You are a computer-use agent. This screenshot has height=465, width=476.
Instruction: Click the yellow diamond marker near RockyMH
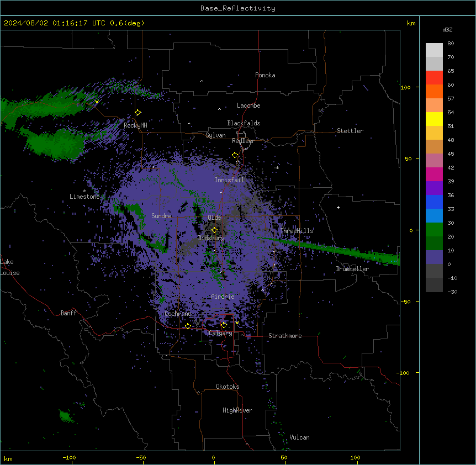137,113
